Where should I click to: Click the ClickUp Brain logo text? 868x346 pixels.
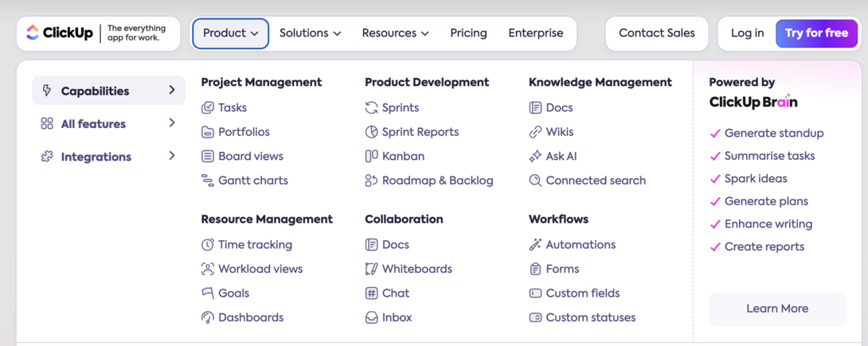pyautogui.click(x=753, y=102)
